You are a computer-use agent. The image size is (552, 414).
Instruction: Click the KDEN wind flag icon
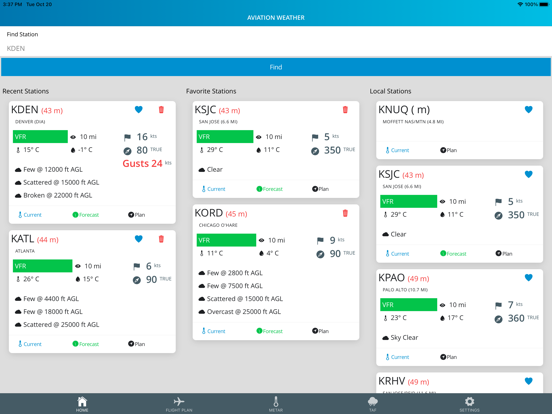coord(127,137)
